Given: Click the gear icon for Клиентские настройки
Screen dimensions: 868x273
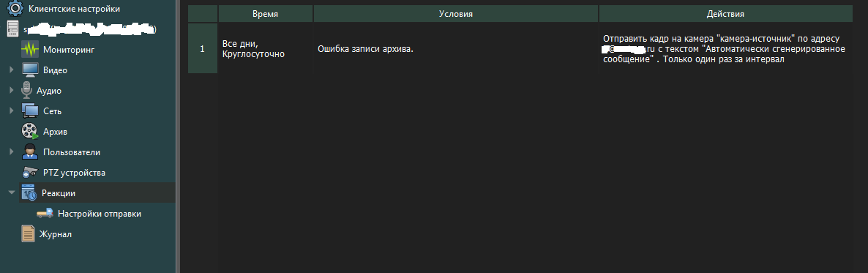Looking at the screenshot, I should (14, 8).
